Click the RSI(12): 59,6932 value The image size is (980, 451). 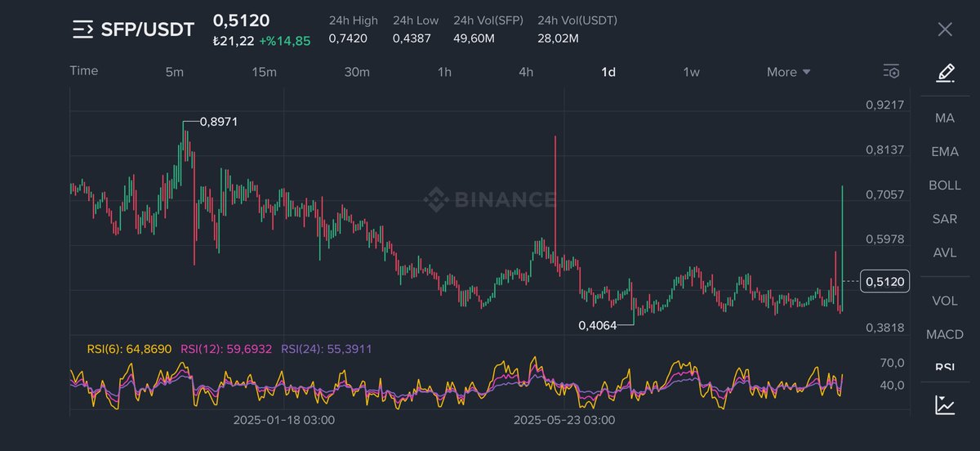226,349
